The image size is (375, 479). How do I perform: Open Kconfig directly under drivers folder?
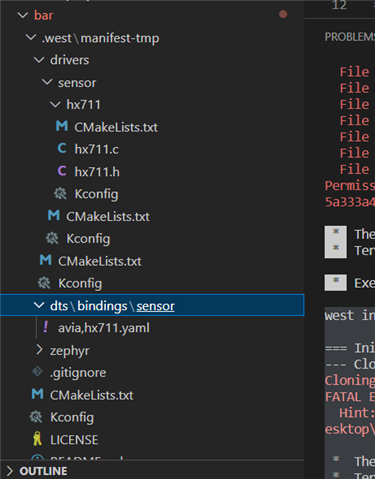tap(80, 283)
